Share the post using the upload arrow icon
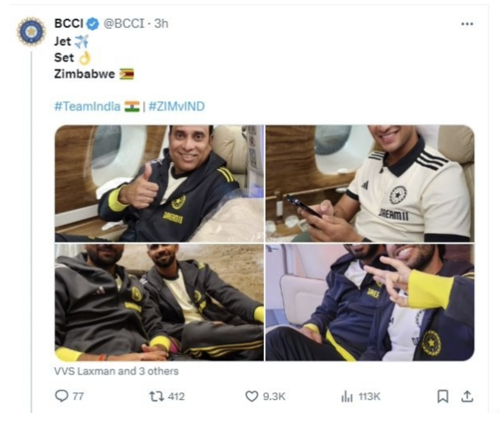Viewport: 504px width, 422px height. click(x=467, y=396)
